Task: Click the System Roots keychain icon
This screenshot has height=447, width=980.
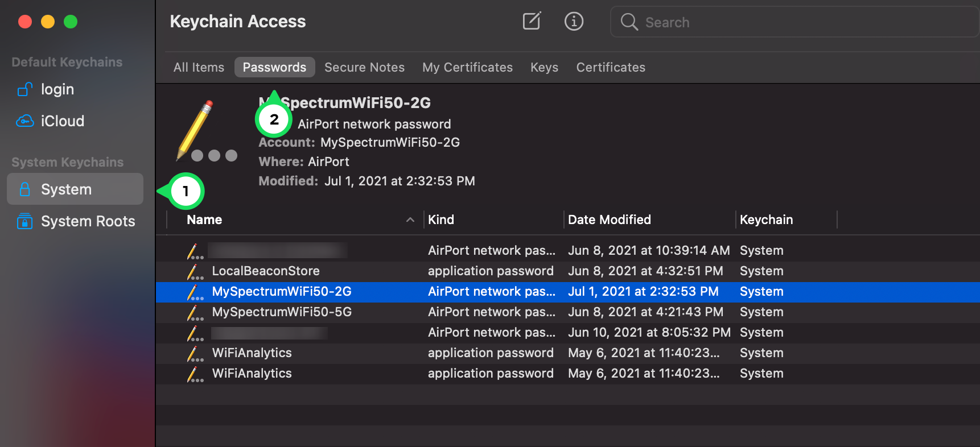Action: click(25, 221)
